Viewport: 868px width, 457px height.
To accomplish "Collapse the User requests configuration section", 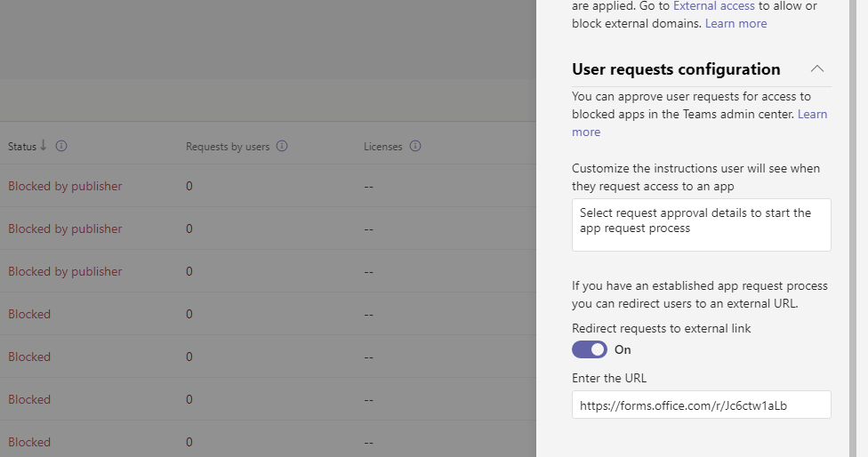I will tap(817, 69).
